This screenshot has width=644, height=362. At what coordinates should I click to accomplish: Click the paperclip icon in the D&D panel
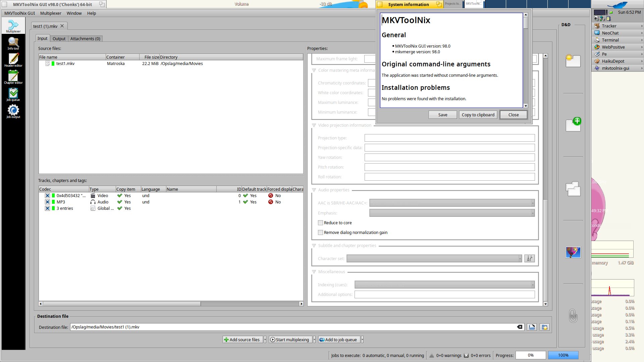point(573,315)
